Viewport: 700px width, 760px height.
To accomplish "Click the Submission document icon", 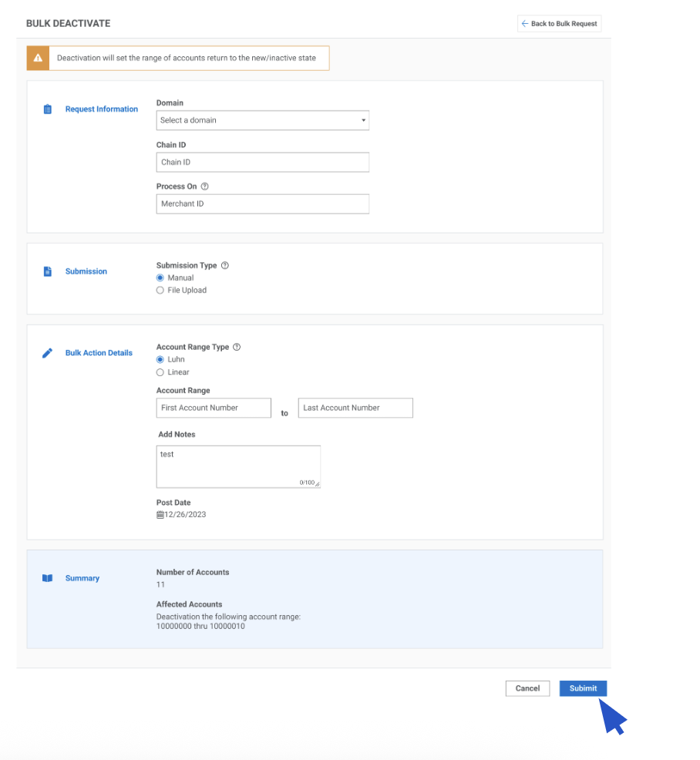I will 48,271.
